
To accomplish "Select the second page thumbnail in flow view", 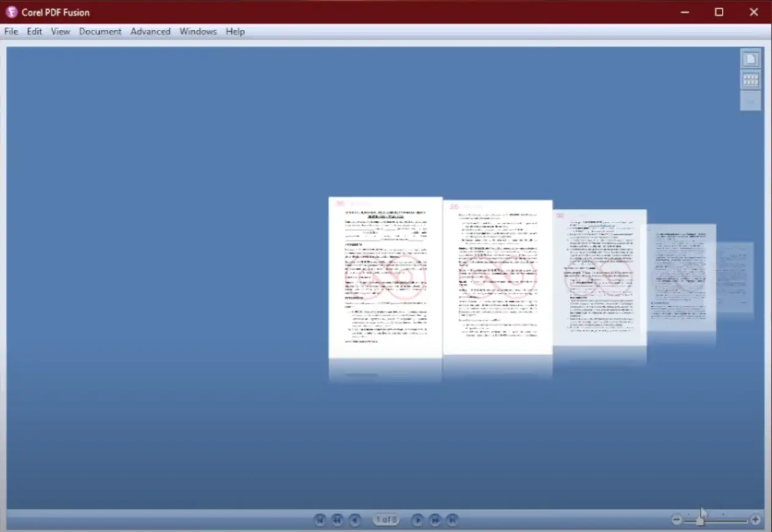I will click(x=498, y=277).
